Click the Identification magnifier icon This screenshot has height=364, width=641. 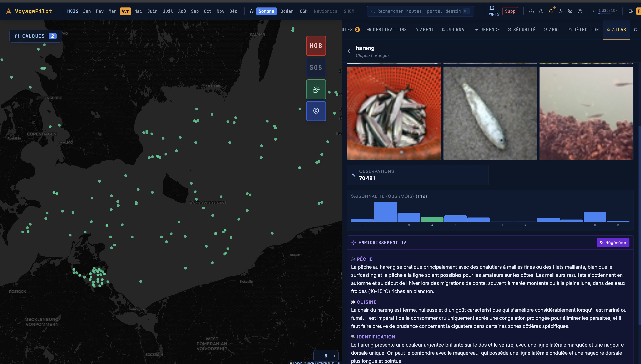coord(353,337)
